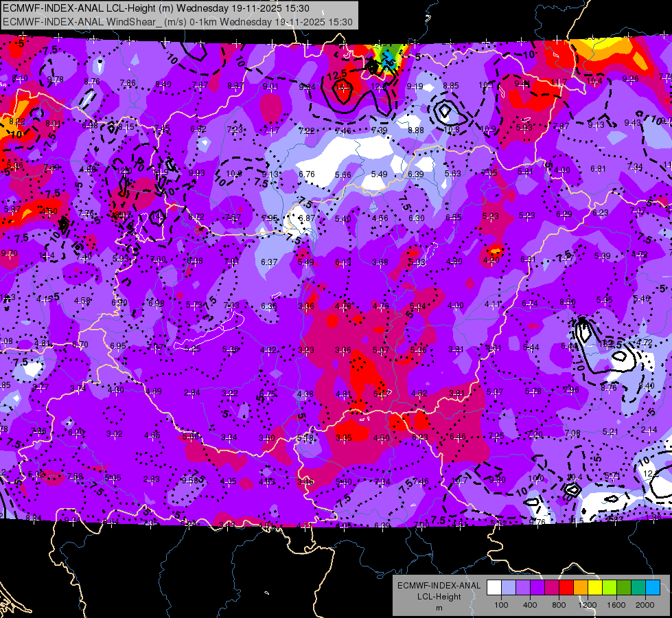Image resolution: width=672 pixels, height=618 pixels.
Task: Click the grid point value '3.68'
Action: 380,262
